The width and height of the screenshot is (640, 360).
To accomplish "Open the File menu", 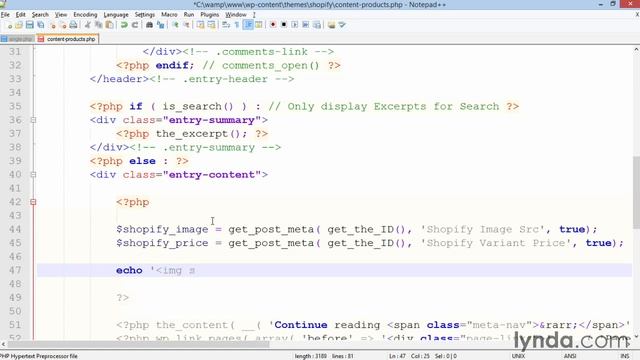I will click(x=5, y=15).
